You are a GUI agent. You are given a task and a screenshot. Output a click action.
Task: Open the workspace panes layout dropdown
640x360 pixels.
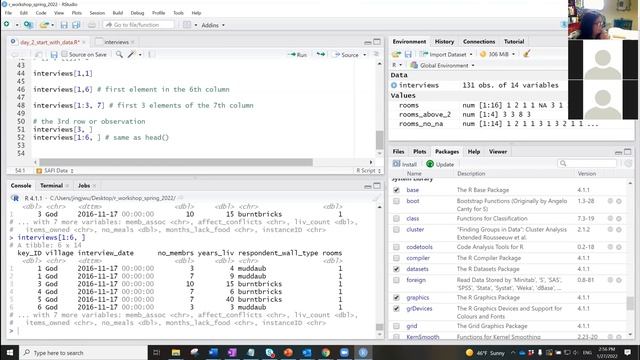pyautogui.click(x=190, y=25)
